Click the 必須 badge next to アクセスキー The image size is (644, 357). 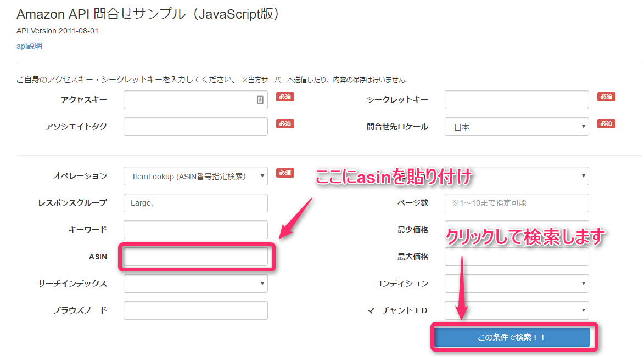(285, 97)
